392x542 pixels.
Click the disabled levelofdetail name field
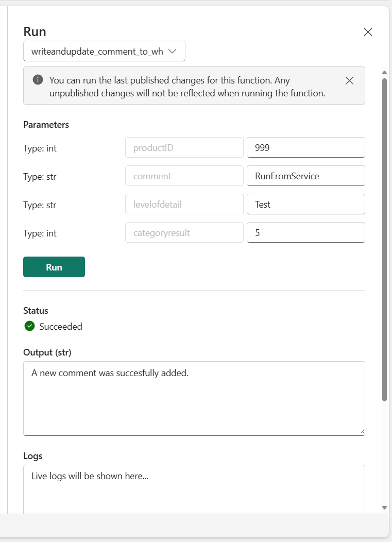tap(184, 205)
